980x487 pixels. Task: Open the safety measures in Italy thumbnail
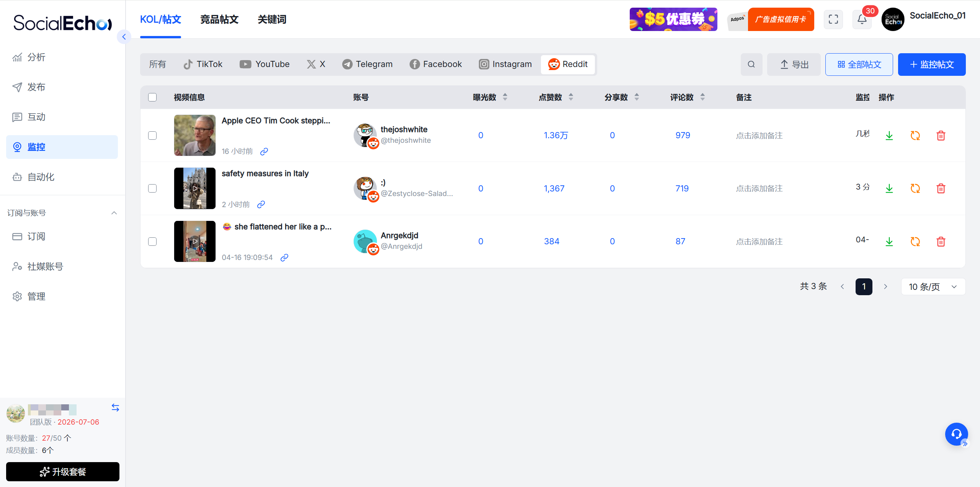(194, 188)
